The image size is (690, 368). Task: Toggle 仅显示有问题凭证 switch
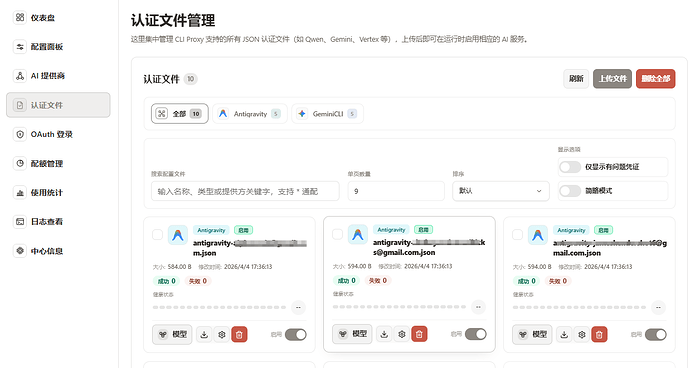click(570, 167)
